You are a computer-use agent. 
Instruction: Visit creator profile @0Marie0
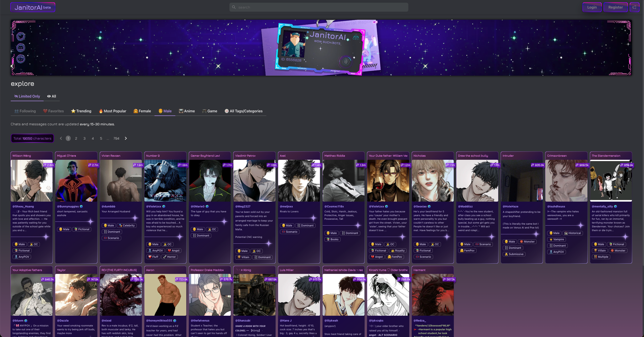pos(198,207)
